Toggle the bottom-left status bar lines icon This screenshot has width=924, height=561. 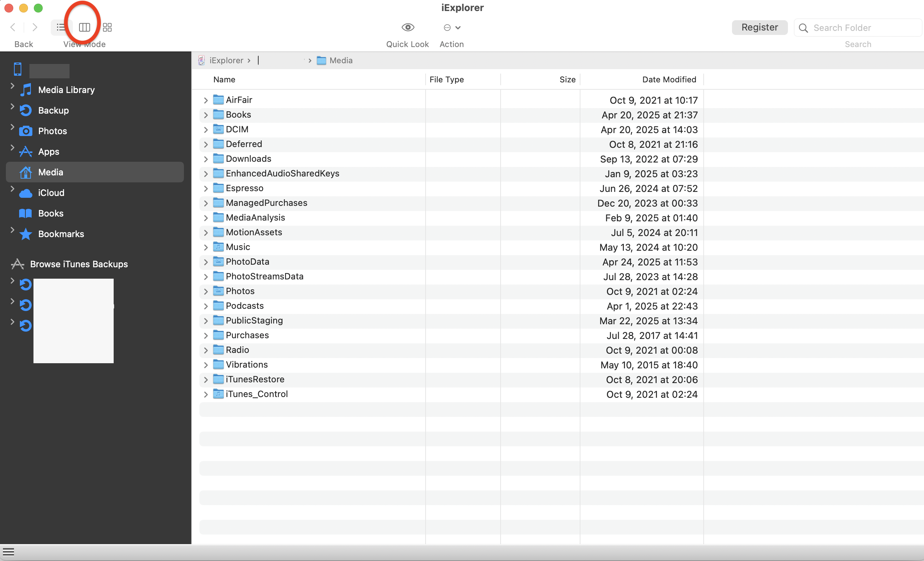[x=8, y=552]
